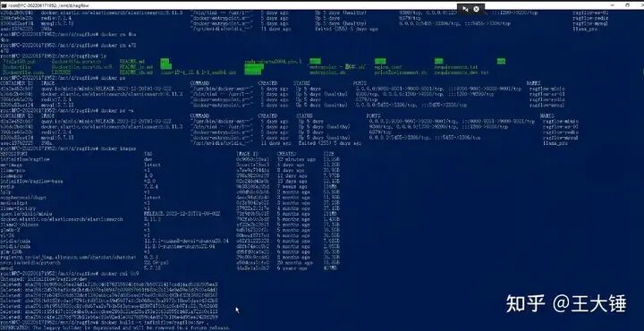
Task: Select the 'RELEASE.2023-12-20T01-00-02Z' tag
Action: click(182, 214)
